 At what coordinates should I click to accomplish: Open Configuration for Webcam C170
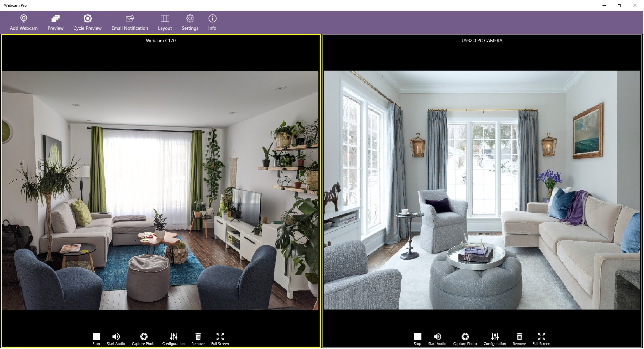tap(173, 338)
